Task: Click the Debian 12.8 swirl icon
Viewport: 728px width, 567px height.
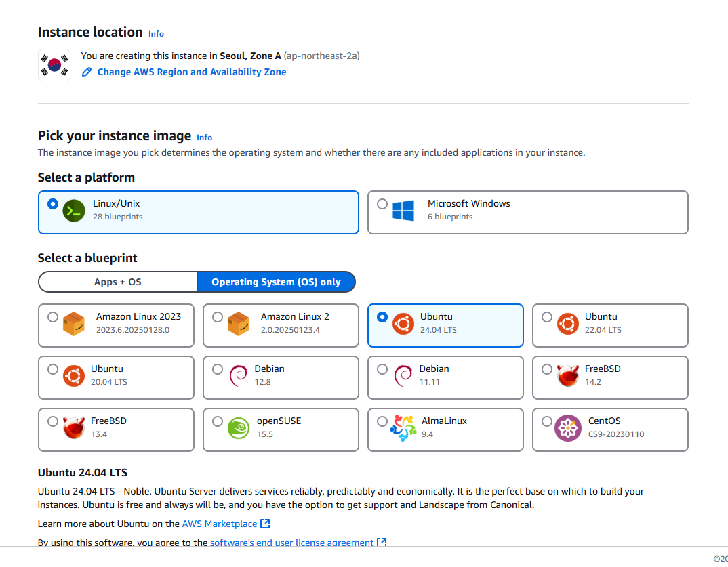Action: pos(239,376)
